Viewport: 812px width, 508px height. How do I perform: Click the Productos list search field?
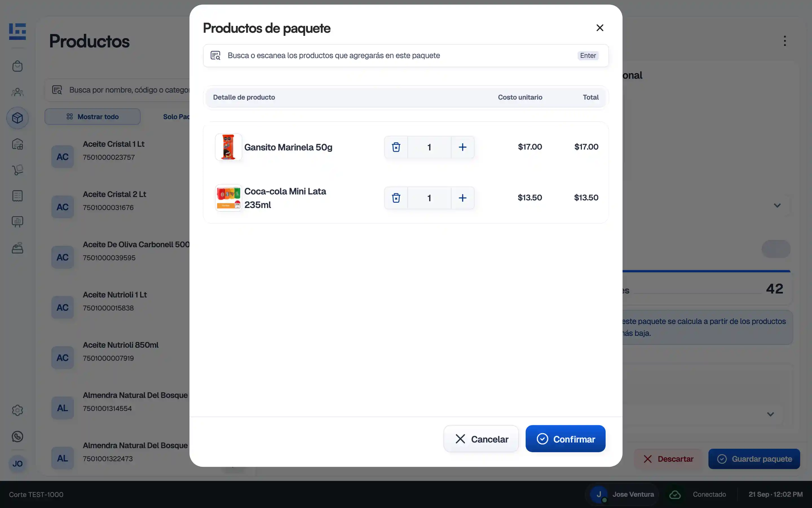[x=118, y=90]
